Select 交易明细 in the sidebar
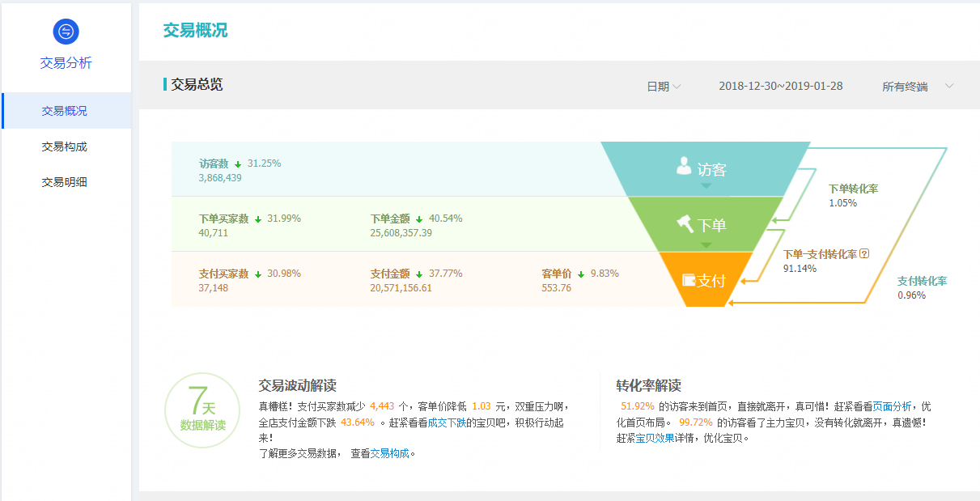This screenshot has height=501, width=980. click(66, 182)
